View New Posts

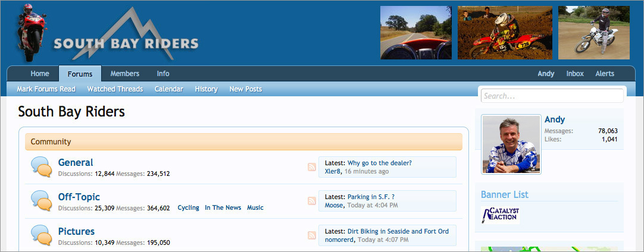[x=246, y=89]
